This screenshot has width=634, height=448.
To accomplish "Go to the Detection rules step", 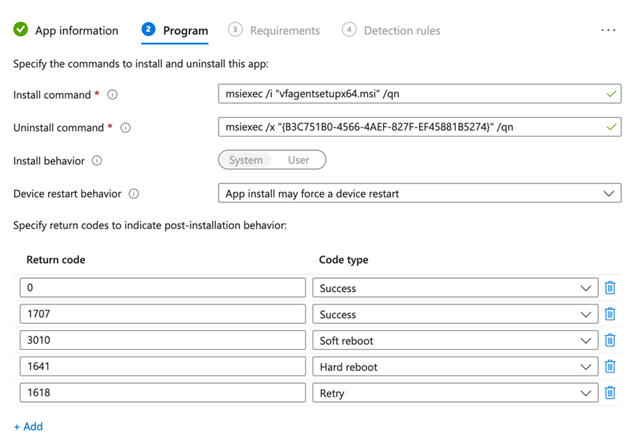I will tap(391, 31).
